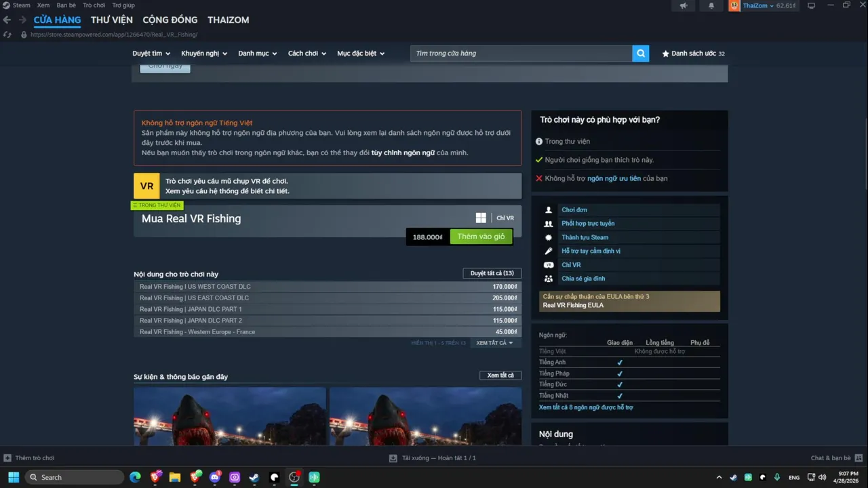Screen dimensions: 868x488
Task: Go forward with the right arrow
Action: (22, 20)
